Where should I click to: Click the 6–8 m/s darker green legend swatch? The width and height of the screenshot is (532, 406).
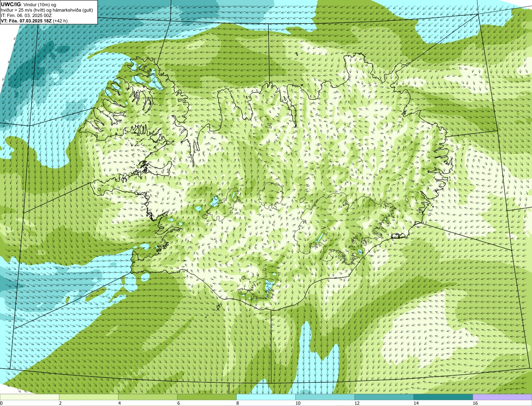(x=207, y=397)
